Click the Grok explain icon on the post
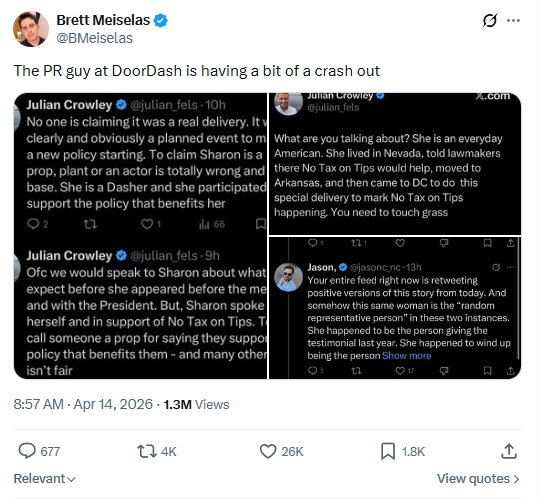The image size is (540, 499). pyautogui.click(x=489, y=21)
